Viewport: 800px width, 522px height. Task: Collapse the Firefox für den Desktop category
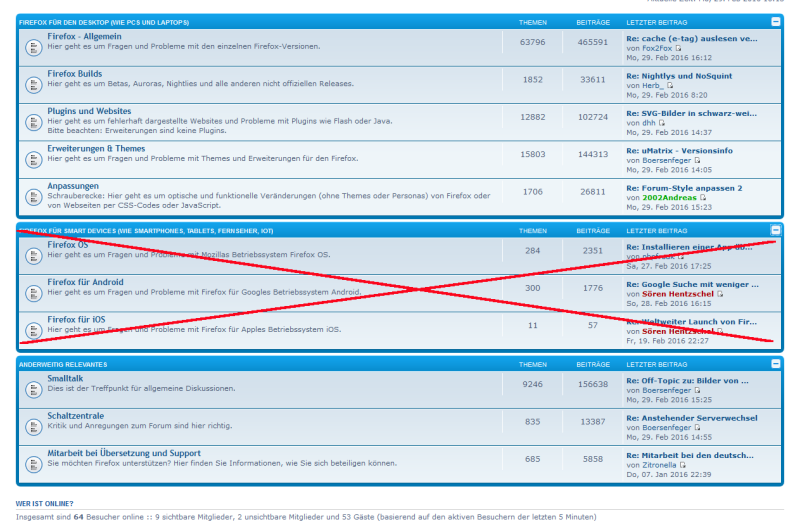(776, 21)
